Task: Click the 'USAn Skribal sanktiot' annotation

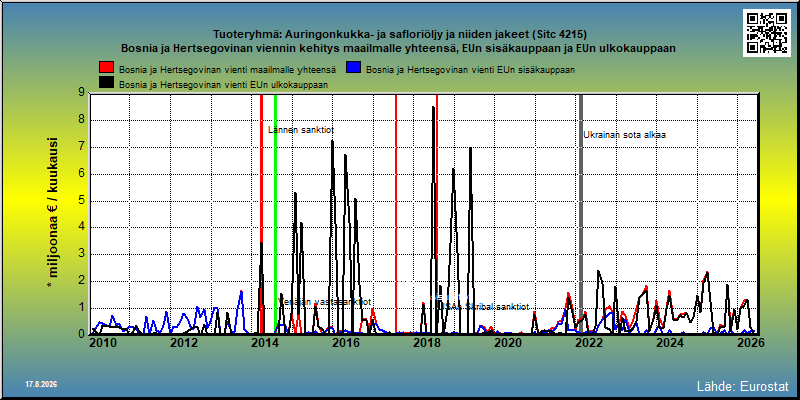Action: [484, 307]
